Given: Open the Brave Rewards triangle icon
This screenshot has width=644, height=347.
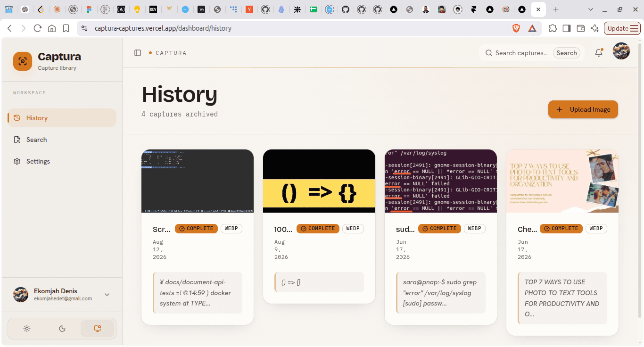Looking at the screenshot, I should pos(532,28).
